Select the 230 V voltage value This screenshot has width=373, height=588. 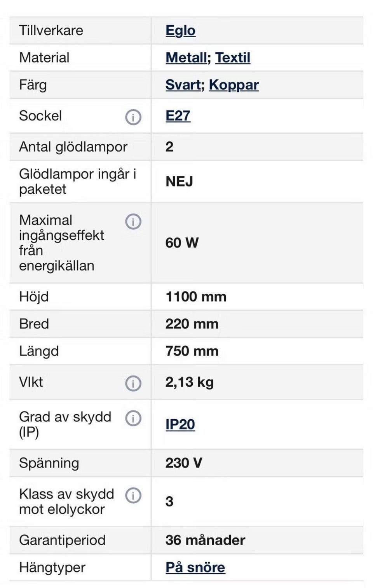pos(184,463)
